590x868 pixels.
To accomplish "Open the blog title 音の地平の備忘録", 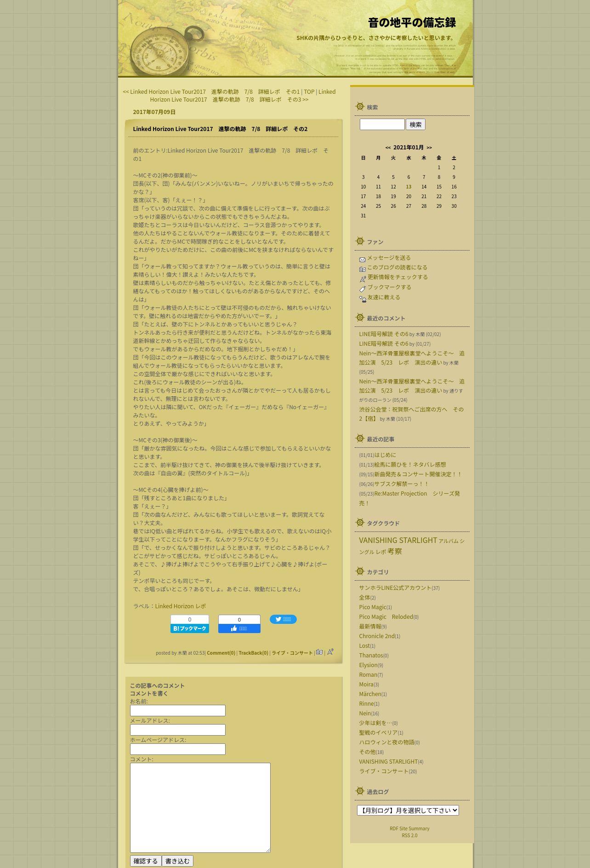I will [x=412, y=23].
